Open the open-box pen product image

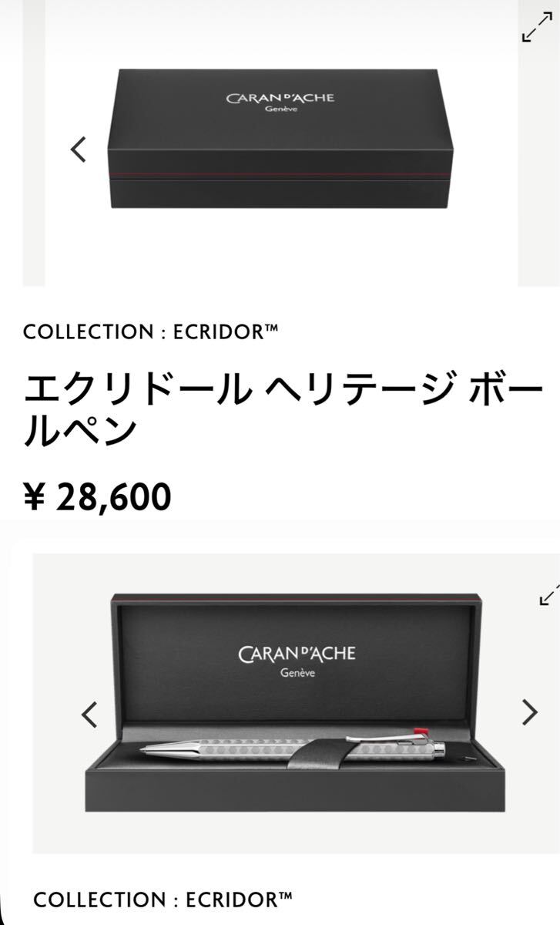(x=296, y=703)
